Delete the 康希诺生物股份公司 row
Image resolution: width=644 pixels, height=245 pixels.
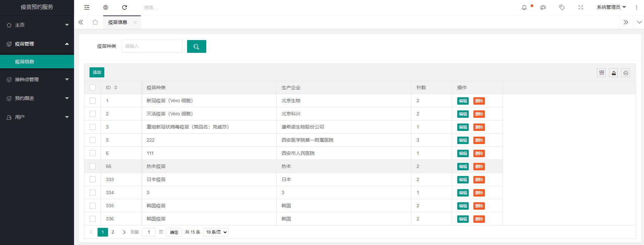[479, 127]
